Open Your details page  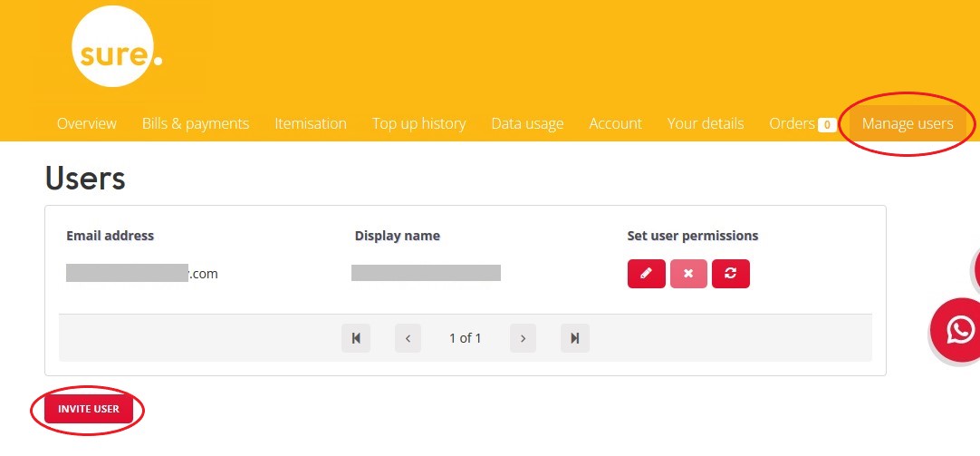pyautogui.click(x=706, y=123)
